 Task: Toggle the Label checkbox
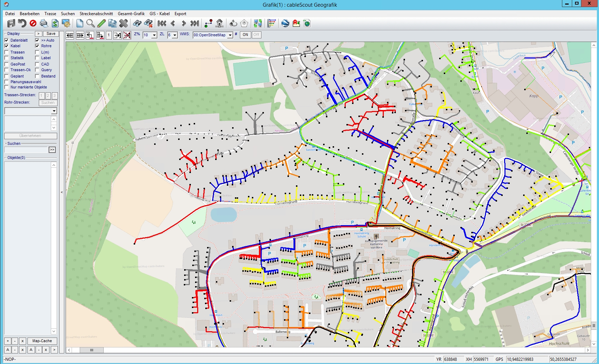coord(37,58)
